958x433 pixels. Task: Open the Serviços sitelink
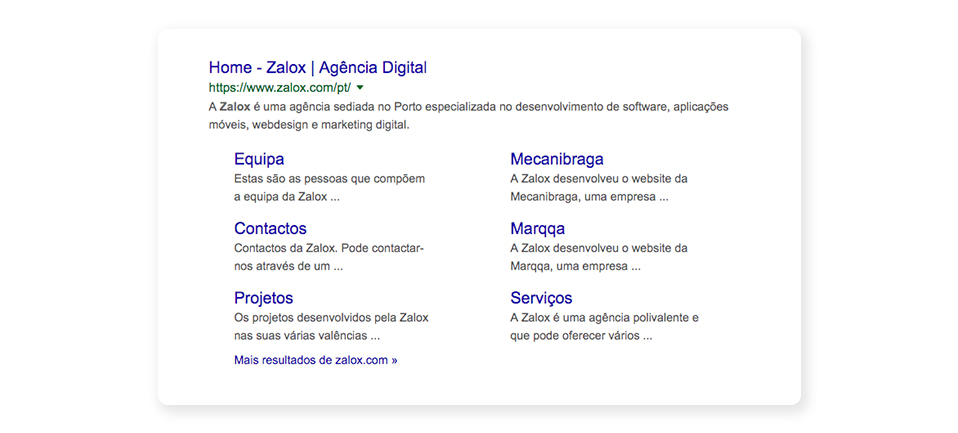pos(541,298)
